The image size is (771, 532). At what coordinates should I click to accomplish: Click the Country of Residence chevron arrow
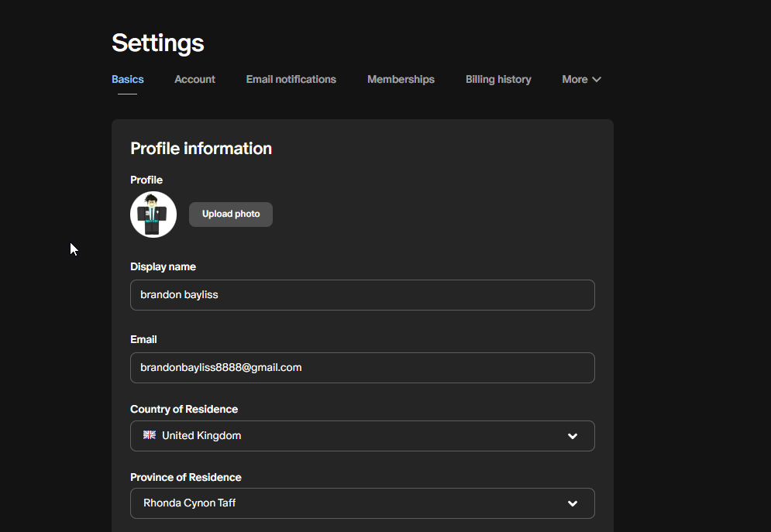573,436
